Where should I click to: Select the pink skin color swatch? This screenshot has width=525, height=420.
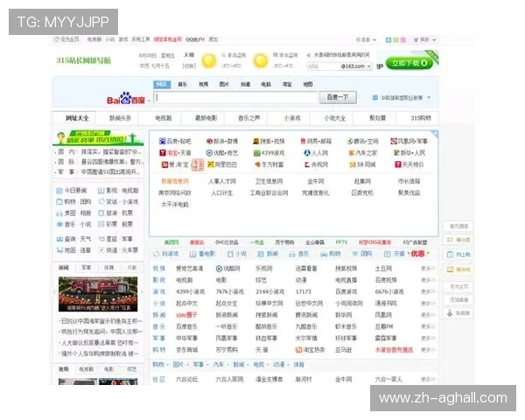coord(403,40)
